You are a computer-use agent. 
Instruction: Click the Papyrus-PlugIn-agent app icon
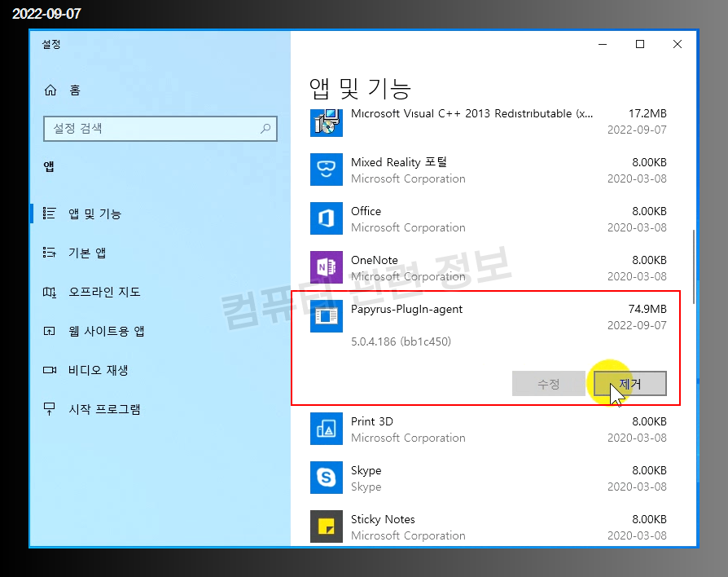(x=327, y=316)
